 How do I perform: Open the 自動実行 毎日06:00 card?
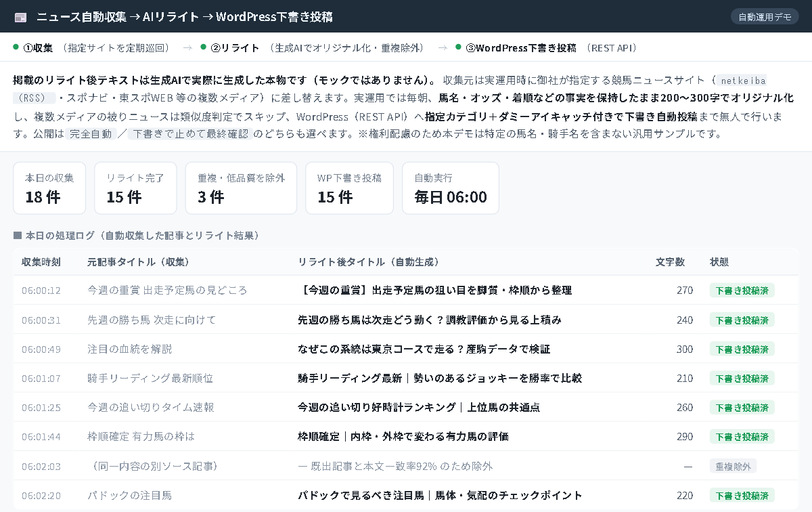[451, 188]
